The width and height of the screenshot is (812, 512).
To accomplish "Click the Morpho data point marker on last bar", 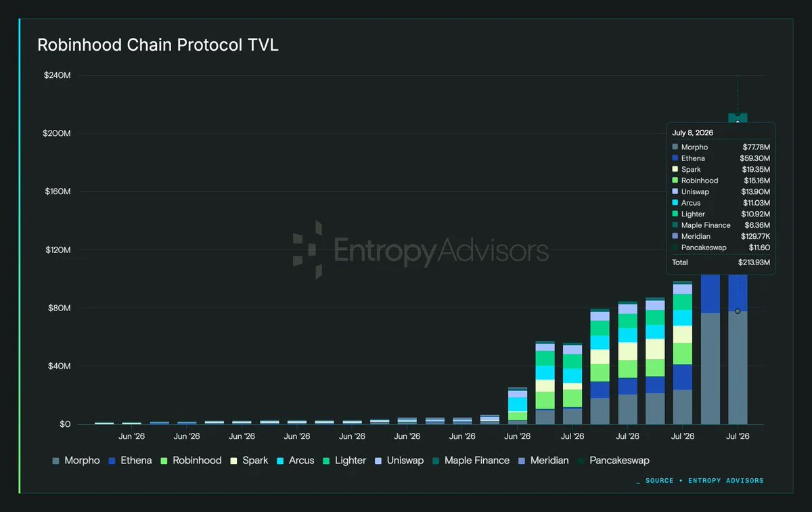I will [738, 311].
